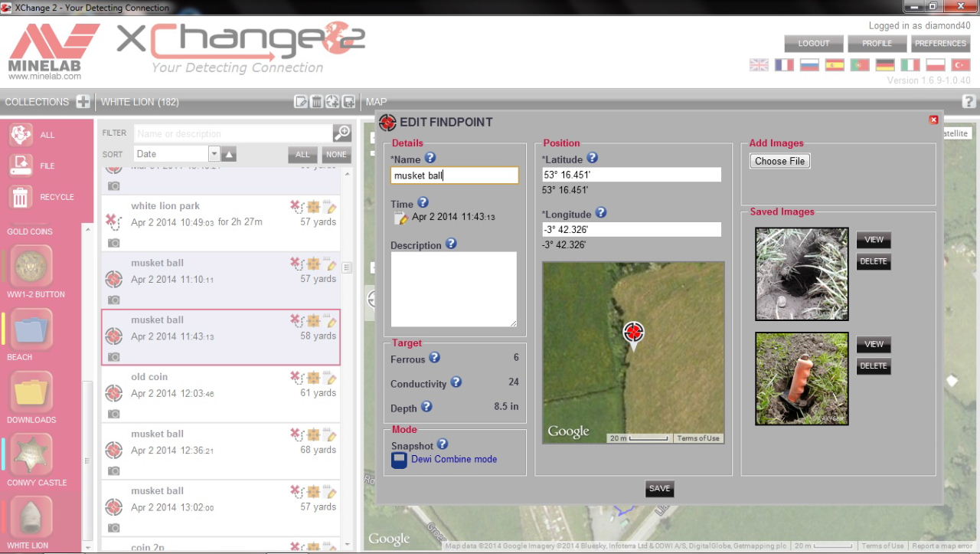Open the PROFILE page
The height and width of the screenshot is (554, 980).
point(877,44)
